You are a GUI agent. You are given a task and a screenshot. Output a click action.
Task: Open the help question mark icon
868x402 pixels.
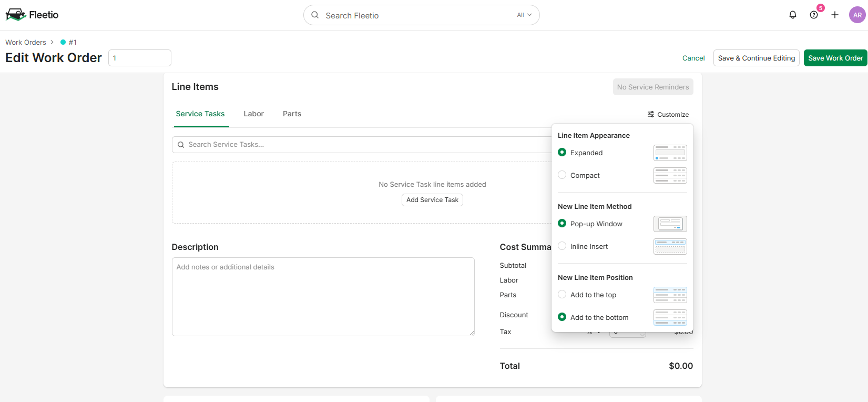(814, 15)
